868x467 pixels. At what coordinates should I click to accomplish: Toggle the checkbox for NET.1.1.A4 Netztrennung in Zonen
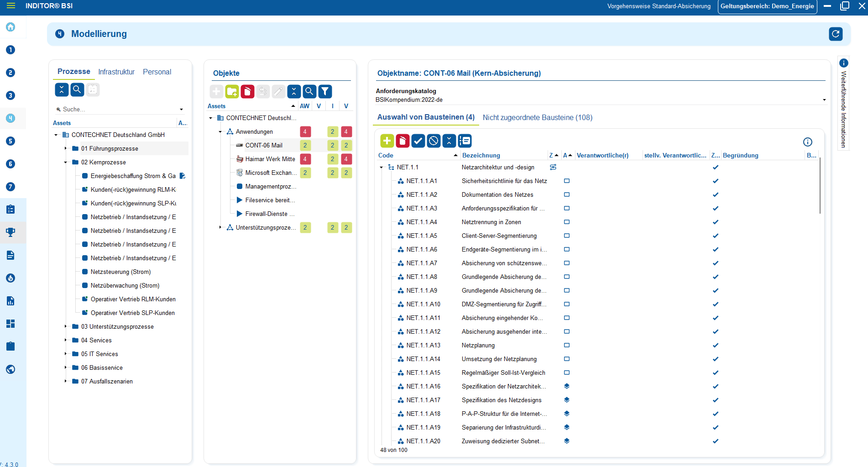567,222
